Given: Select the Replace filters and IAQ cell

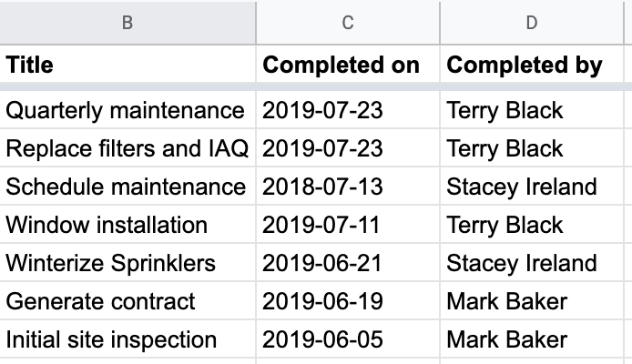Looking at the screenshot, I should coord(127,148).
